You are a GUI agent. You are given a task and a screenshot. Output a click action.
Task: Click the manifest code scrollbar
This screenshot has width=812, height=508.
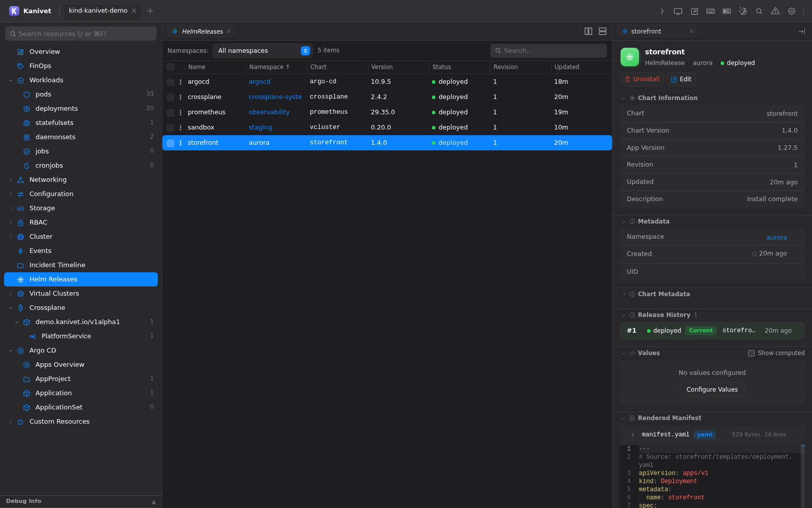pyautogui.click(x=803, y=476)
